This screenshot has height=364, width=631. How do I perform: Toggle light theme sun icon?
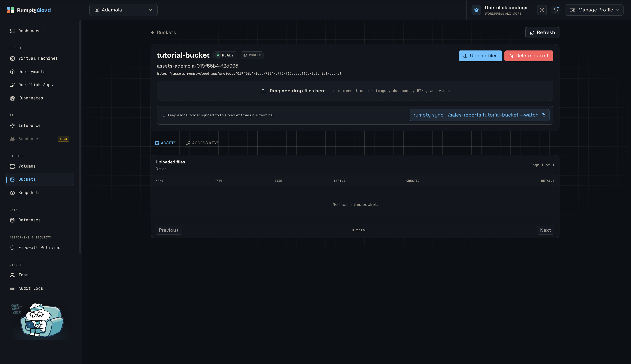pos(542,10)
